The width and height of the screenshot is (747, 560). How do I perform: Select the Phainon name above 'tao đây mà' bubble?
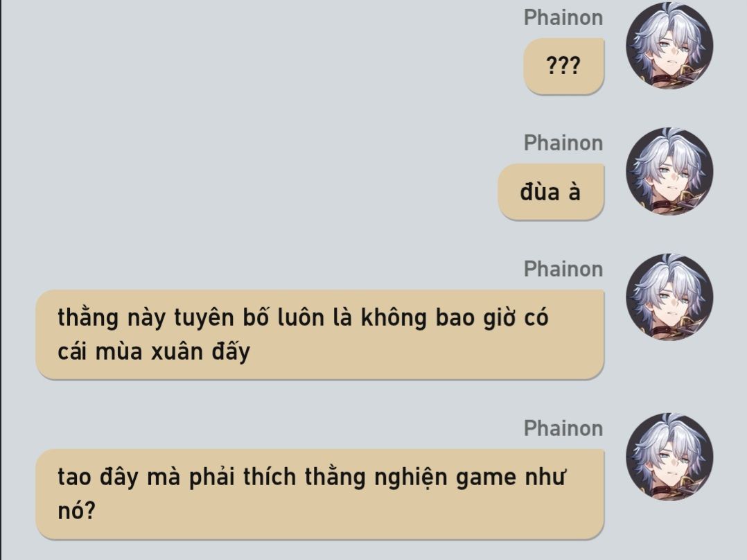tap(563, 428)
